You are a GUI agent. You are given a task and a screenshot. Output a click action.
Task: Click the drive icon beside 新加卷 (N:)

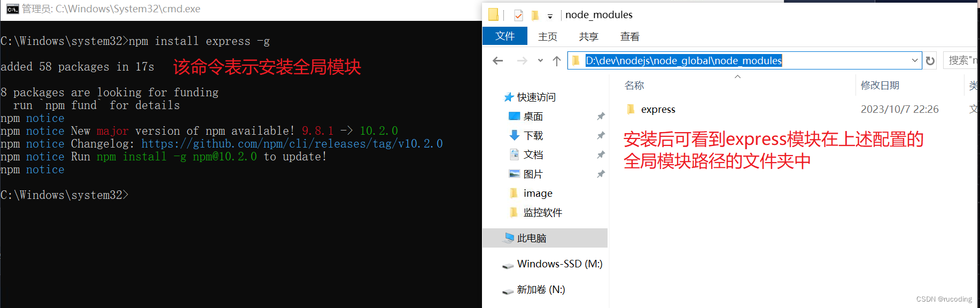point(508,291)
